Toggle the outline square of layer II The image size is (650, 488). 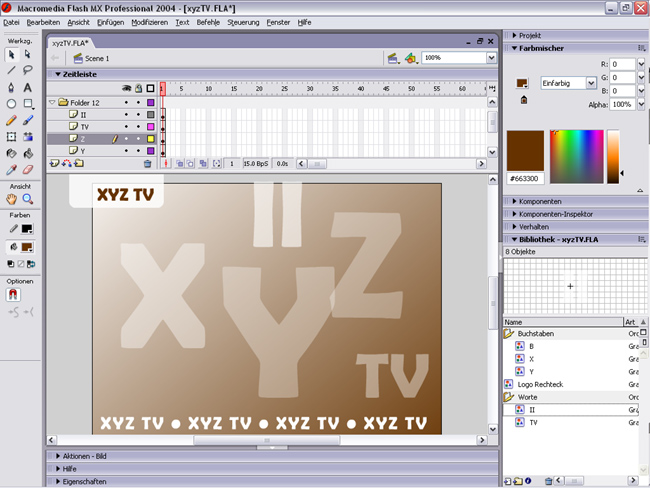click(150, 115)
